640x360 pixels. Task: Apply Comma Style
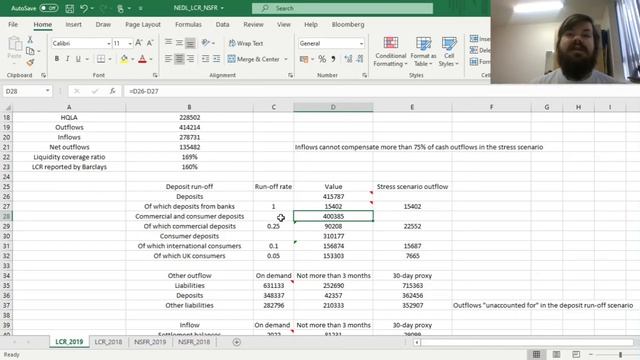[x=333, y=59]
